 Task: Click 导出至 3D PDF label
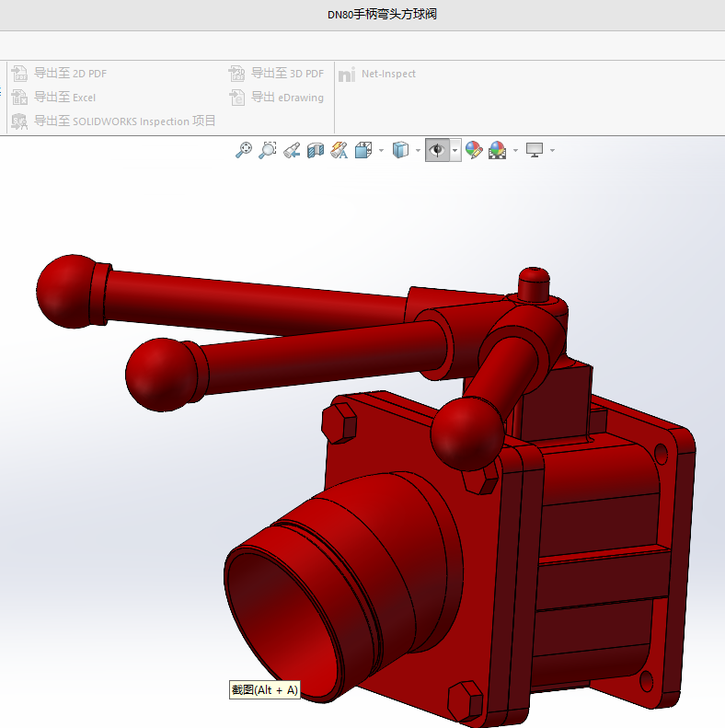288,74
